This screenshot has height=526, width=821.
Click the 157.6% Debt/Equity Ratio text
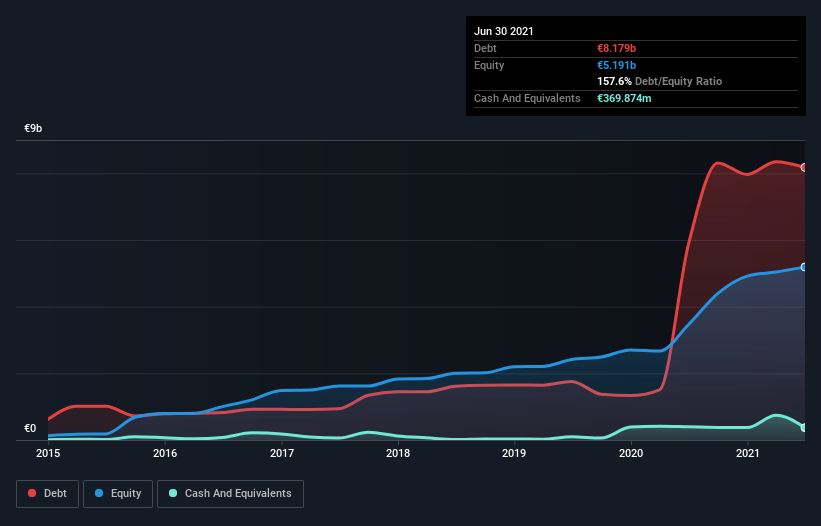click(x=659, y=81)
